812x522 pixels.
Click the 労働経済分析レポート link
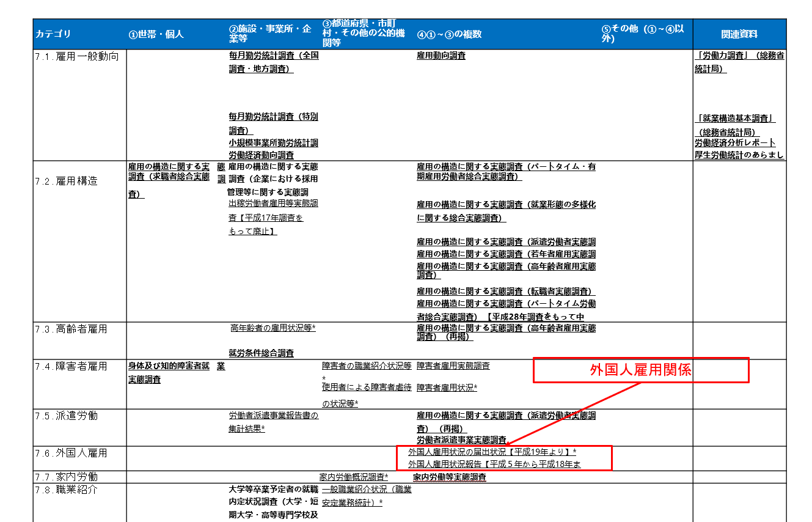pos(735,143)
